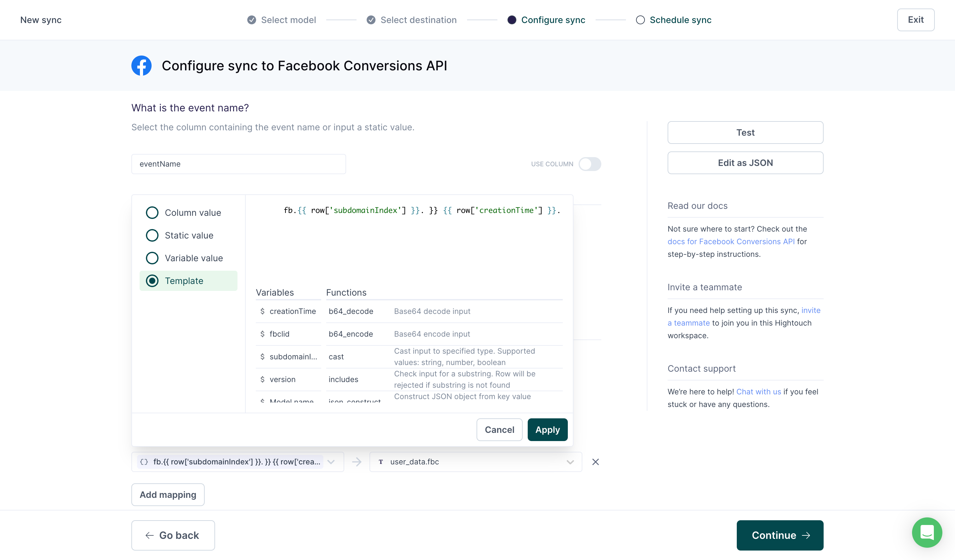The height and width of the screenshot is (560, 955).
Task: Click the Cancel button to discard changes
Action: point(499,429)
